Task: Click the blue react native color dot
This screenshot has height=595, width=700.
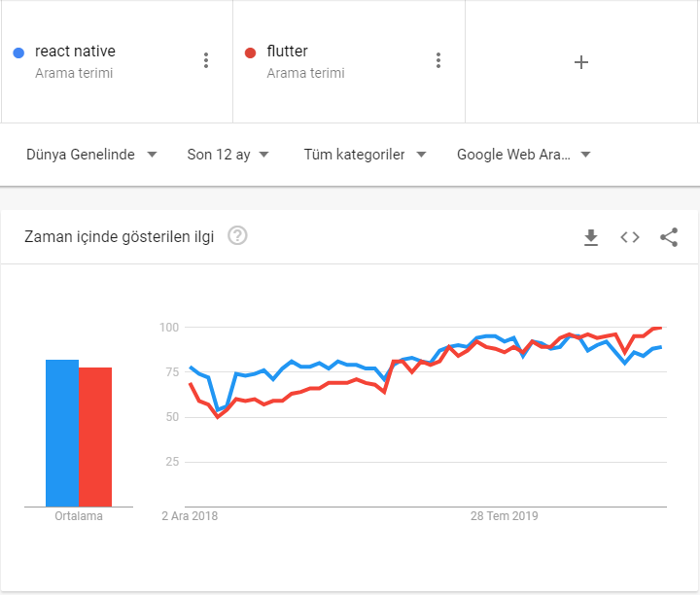Action: click(18, 53)
